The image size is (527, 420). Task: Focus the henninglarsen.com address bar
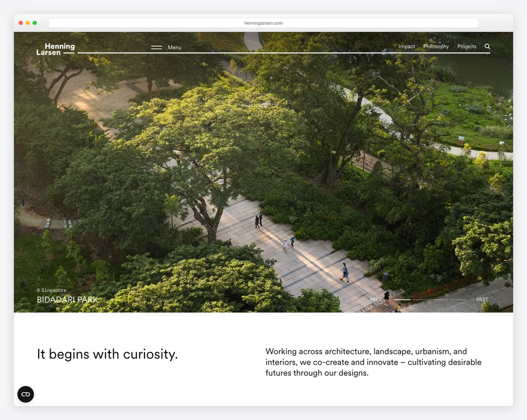click(263, 23)
